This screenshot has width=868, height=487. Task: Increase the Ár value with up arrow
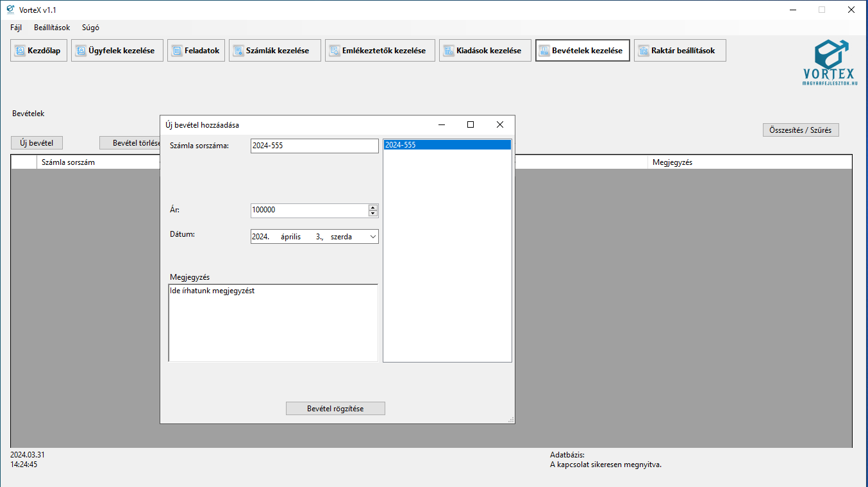point(373,207)
